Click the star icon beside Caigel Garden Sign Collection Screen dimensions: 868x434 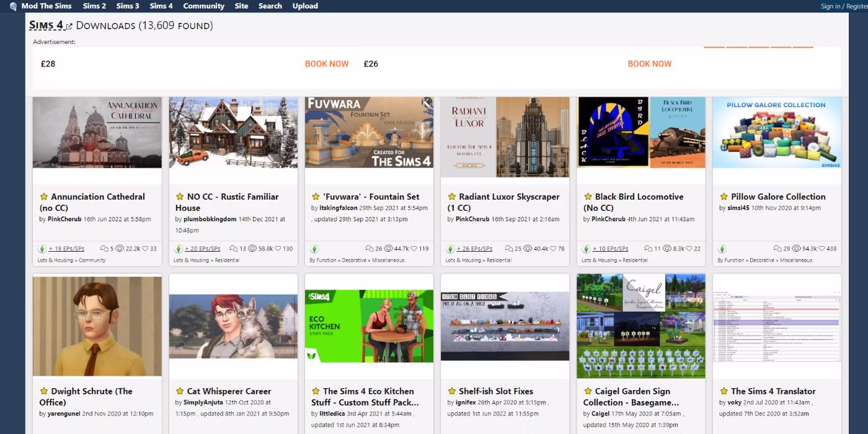(x=588, y=391)
